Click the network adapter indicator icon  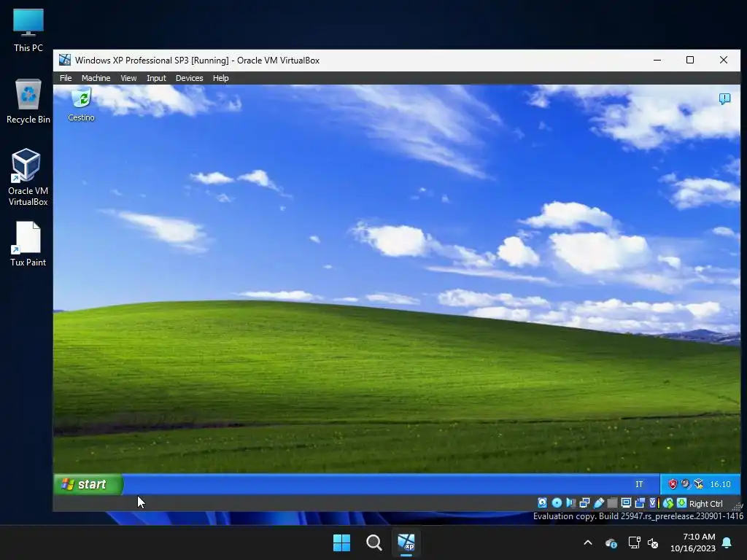584,503
